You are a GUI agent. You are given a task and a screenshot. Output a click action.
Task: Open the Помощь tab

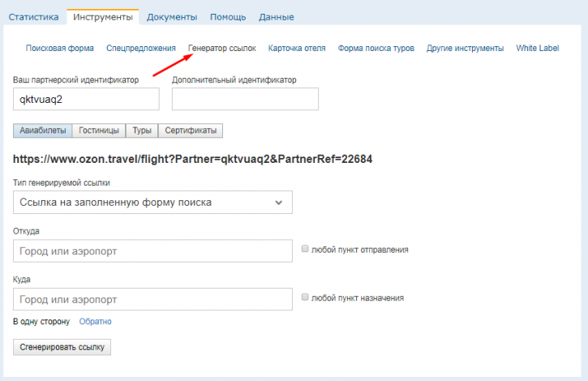pos(228,17)
